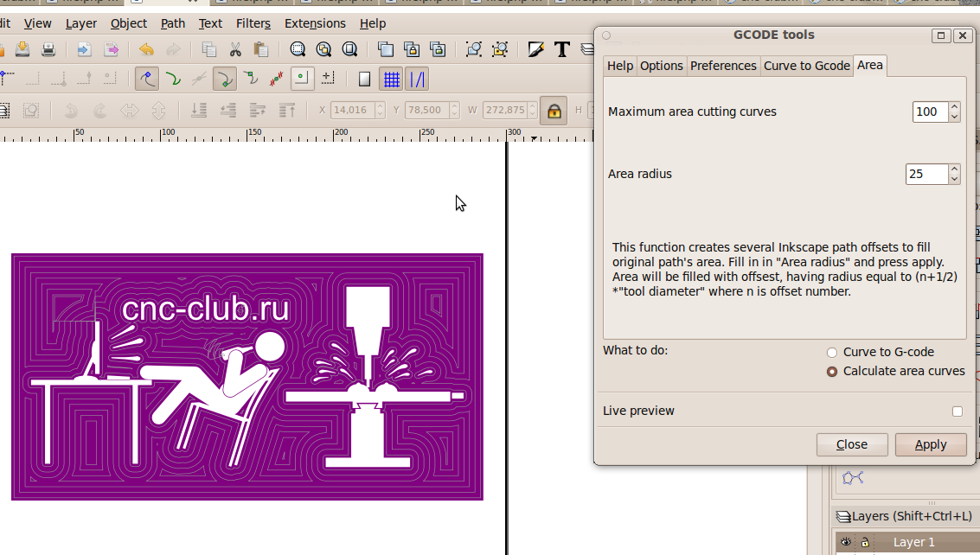The image size is (980, 555).
Task: Click the Import file icon
Action: 84,49
